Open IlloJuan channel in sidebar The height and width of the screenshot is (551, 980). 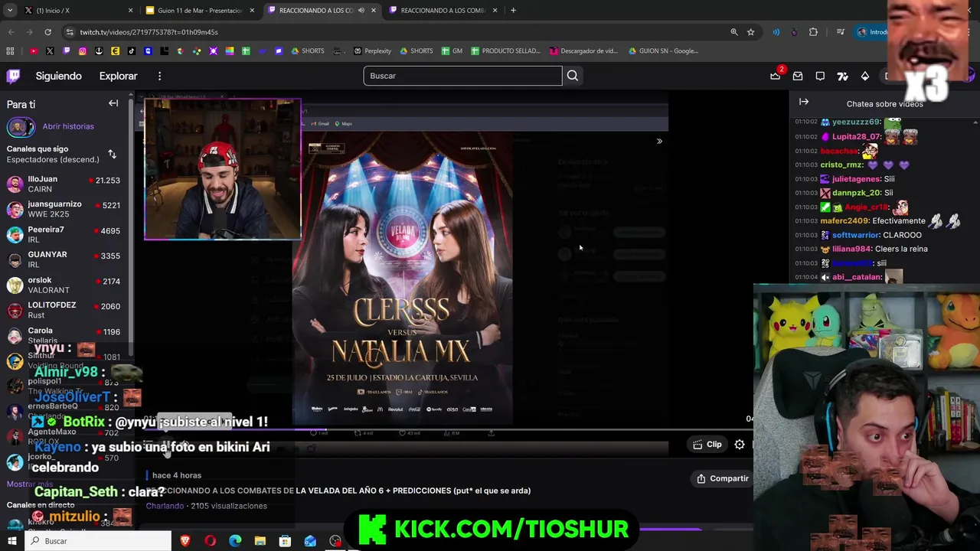click(64, 184)
